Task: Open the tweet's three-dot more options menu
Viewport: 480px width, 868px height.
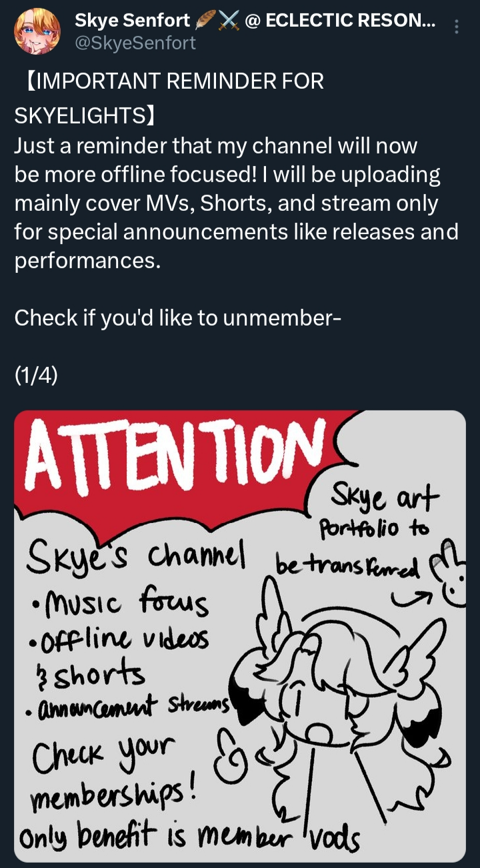Action: [456, 27]
